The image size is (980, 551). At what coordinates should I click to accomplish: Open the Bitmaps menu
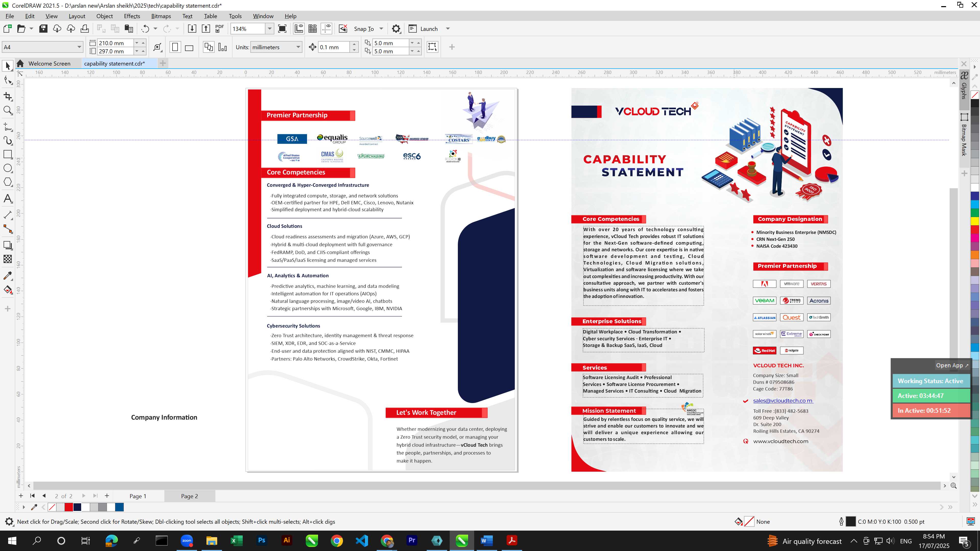161,16
